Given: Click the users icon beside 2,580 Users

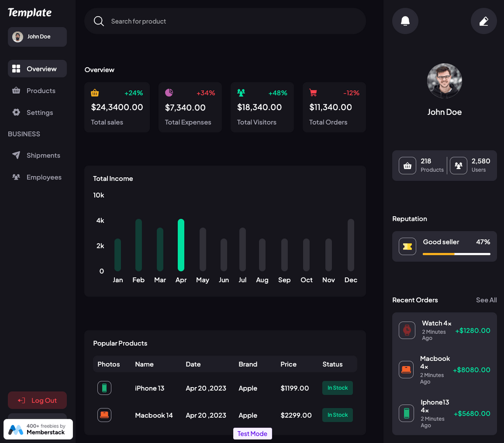Looking at the screenshot, I should pyautogui.click(x=458, y=165).
